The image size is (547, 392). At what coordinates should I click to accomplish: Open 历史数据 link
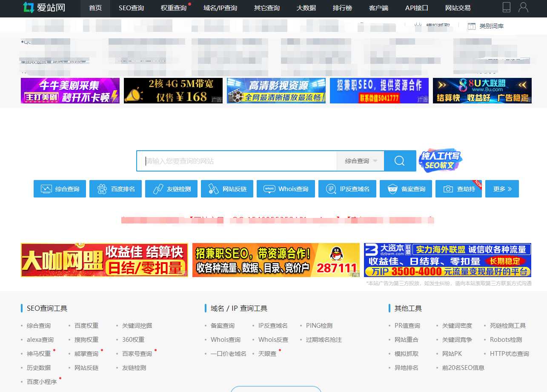coord(39,368)
